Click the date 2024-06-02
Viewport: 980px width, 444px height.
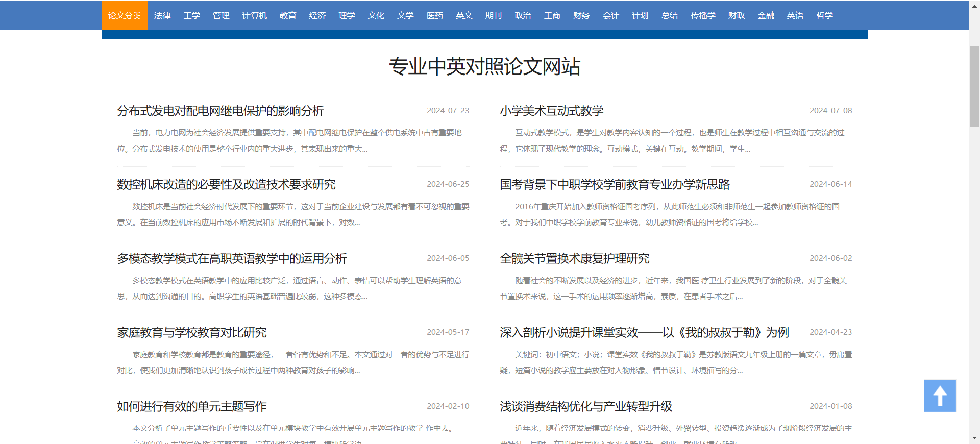tap(831, 258)
